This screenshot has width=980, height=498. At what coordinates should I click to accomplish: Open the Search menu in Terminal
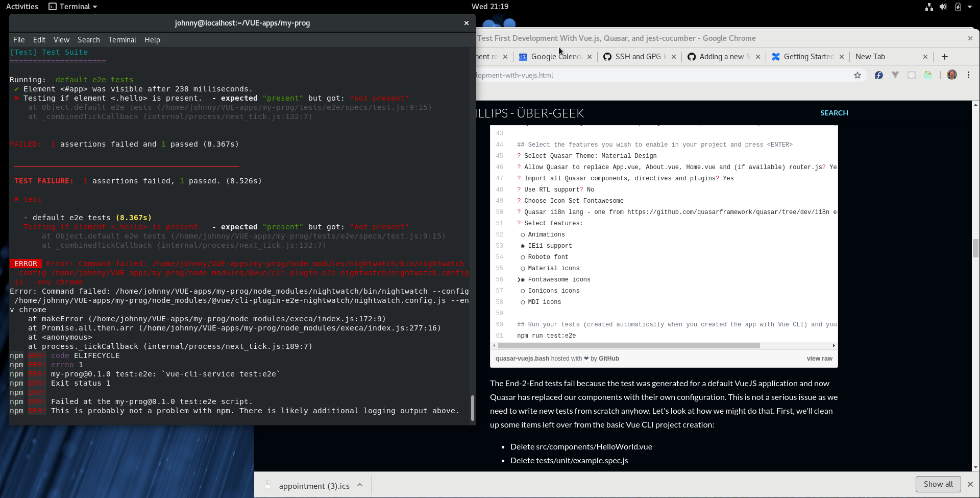89,40
